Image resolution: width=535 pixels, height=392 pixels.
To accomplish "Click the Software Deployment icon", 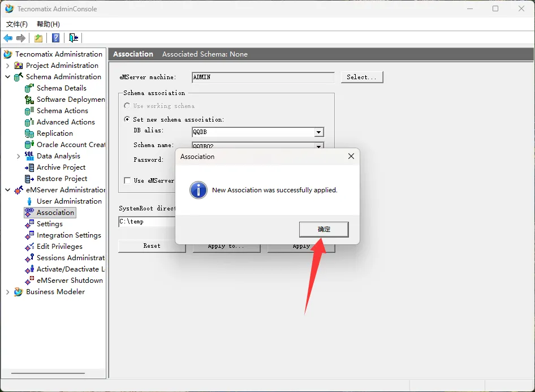I will click(29, 100).
